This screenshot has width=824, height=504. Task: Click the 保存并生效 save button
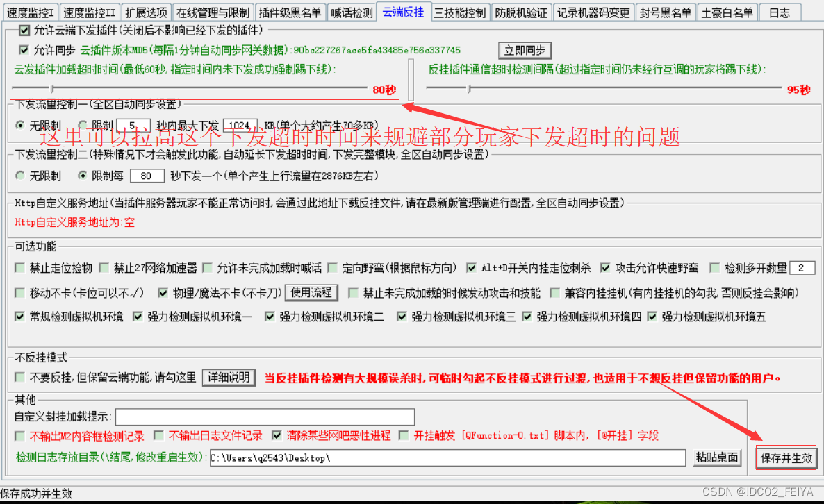tap(786, 457)
